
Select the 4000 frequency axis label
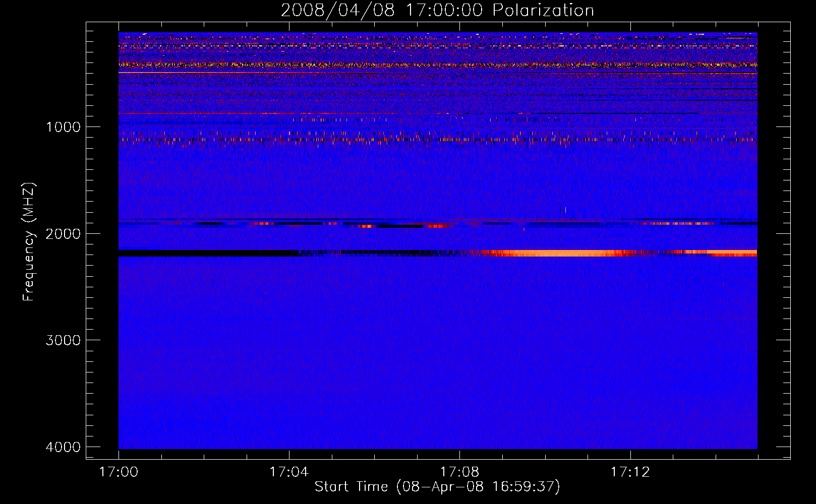(63, 447)
